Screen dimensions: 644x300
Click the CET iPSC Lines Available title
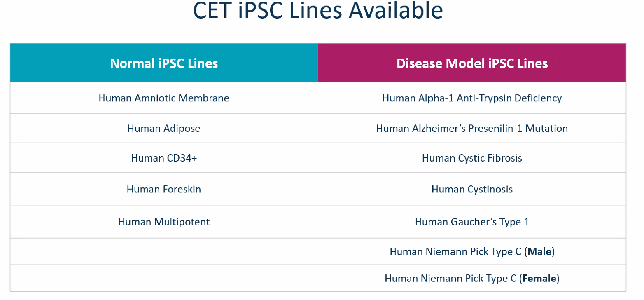[318, 11]
